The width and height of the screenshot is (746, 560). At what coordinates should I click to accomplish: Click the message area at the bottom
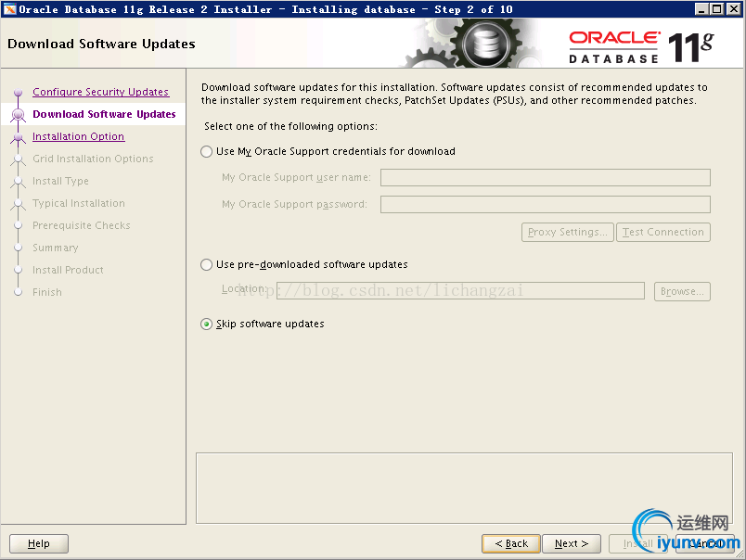(x=464, y=489)
